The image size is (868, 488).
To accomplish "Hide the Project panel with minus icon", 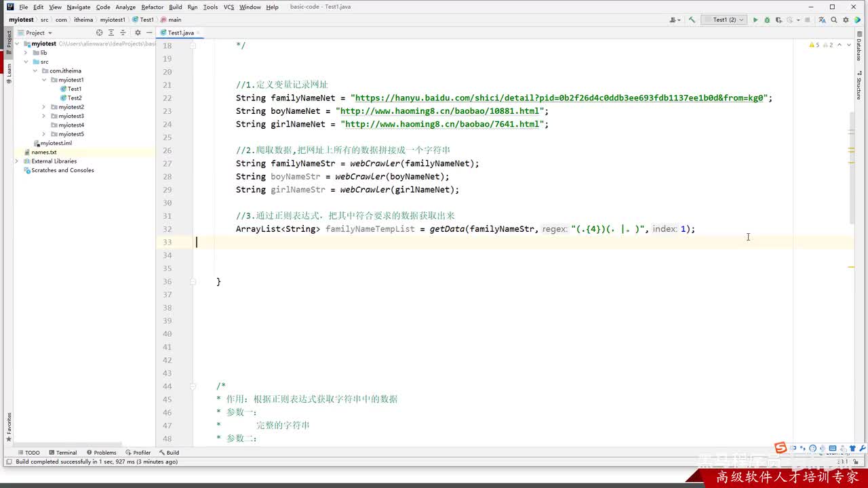I will [149, 33].
